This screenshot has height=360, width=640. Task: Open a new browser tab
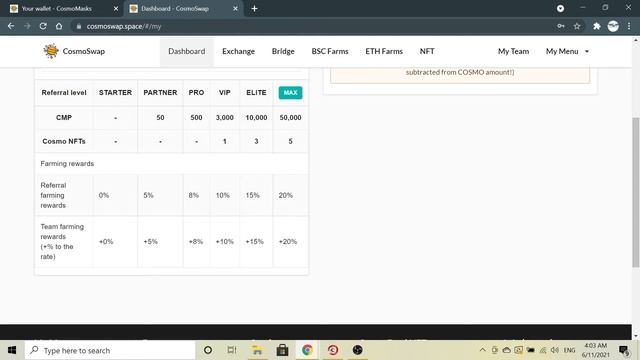[x=254, y=9]
